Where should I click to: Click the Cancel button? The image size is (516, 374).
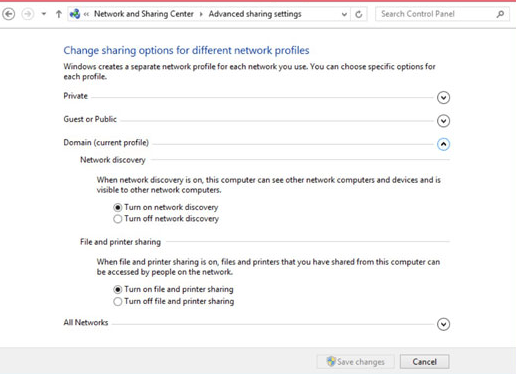pyautogui.click(x=425, y=362)
